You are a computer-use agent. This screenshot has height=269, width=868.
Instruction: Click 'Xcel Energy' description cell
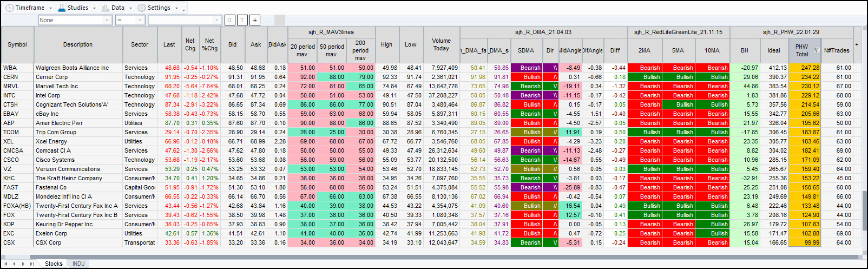pos(78,141)
